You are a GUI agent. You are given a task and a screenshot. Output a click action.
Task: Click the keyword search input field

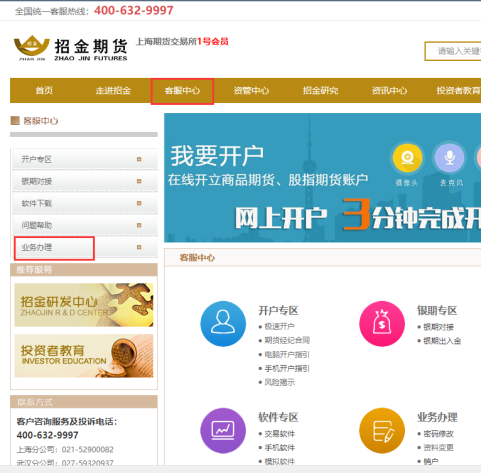tap(453, 51)
